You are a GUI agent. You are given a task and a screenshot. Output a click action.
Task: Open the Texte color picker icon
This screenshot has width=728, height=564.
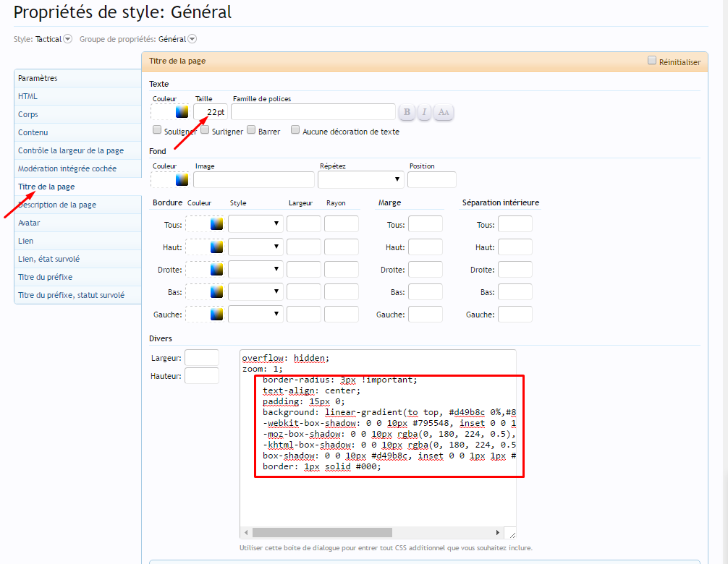pos(182,111)
